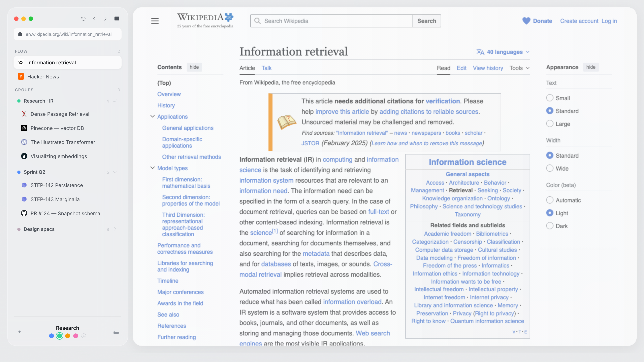Select the Article tab
Image resolution: width=644 pixels, height=362 pixels.
coord(247,68)
